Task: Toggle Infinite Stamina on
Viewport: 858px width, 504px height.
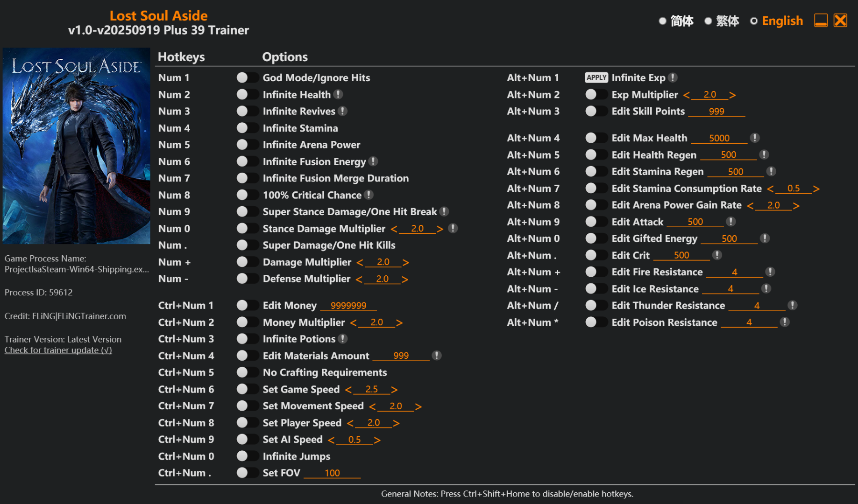Action: 247,128
